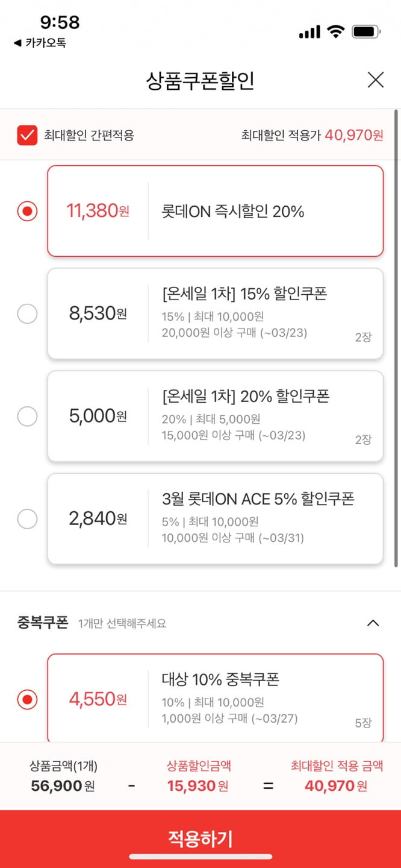Tap the Wi-Fi status icon

335,31
